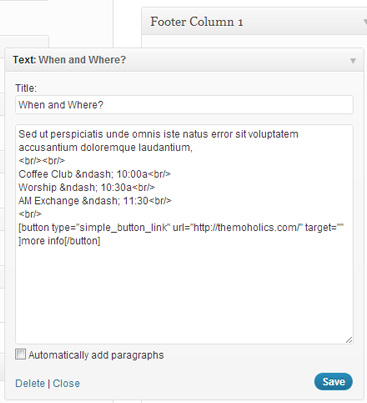Expand the Footer Column 1 arrow
367x403 pixels.
tap(365, 22)
